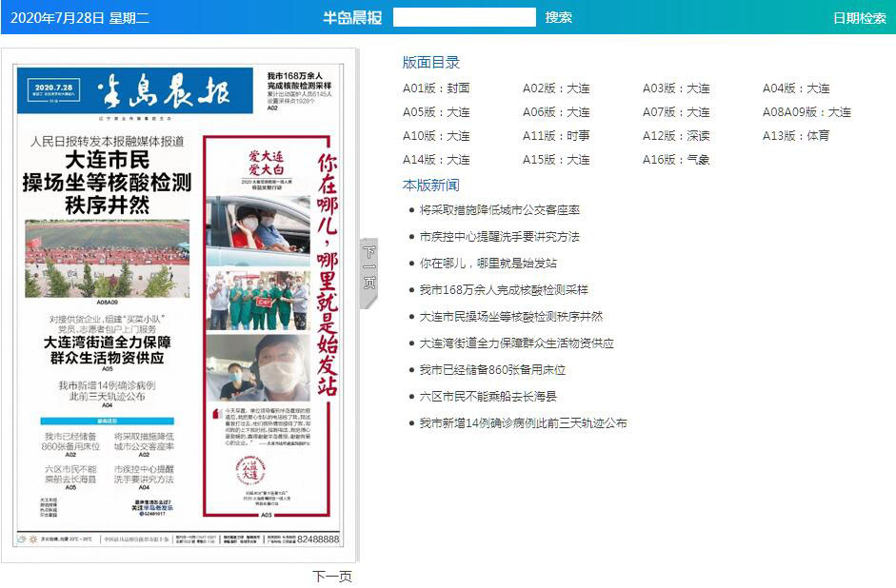Click the 搜索 search button
The height and width of the screenshot is (588, 896).
(559, 17)
